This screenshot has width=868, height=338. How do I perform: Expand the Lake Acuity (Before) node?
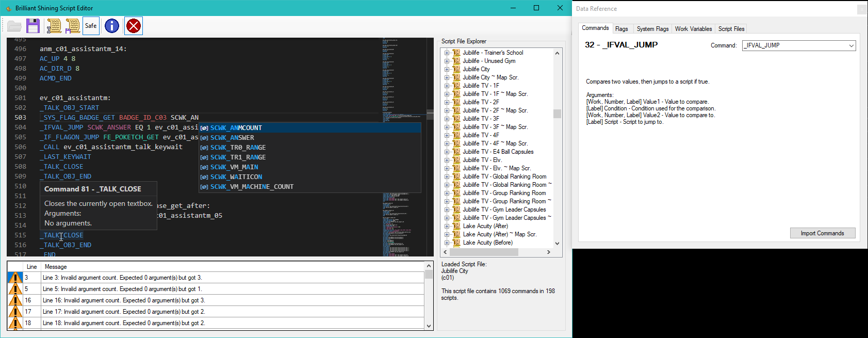447,243
